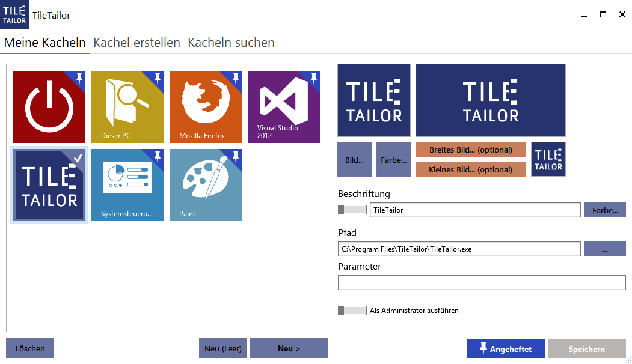This screenshot has width=632, height=364.
Task: Open the Kacheln suchen tab
Action: (x=231, y=43)
